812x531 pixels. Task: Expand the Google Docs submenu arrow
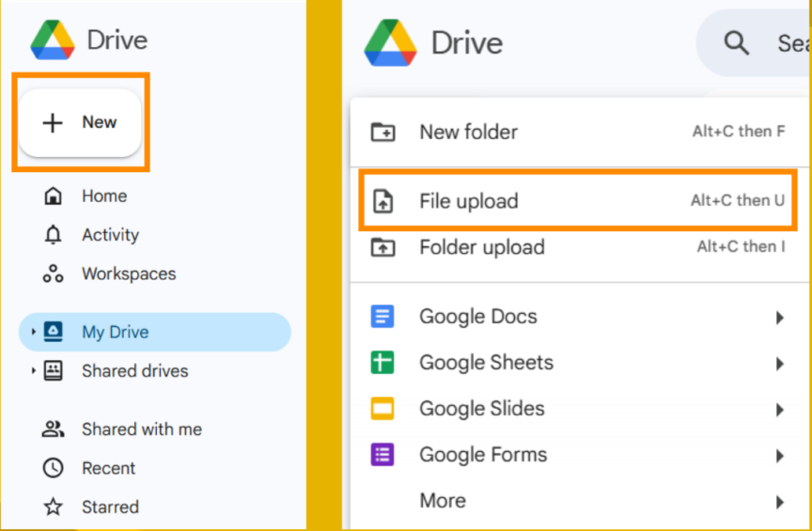pyautogui.click(x=779, y=317)
